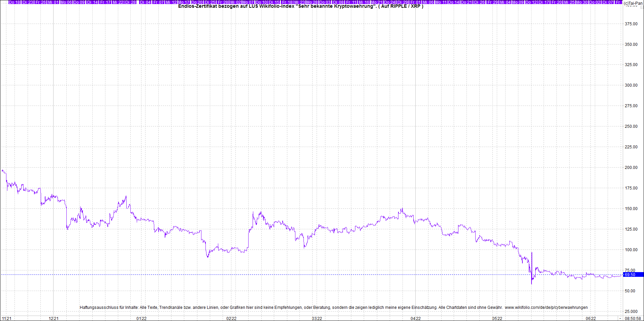The width and height of the screenshot is (644, 321).
Task: Select the Fr 17 date marker
Action: pyautogui.click(x=105, y=2)
